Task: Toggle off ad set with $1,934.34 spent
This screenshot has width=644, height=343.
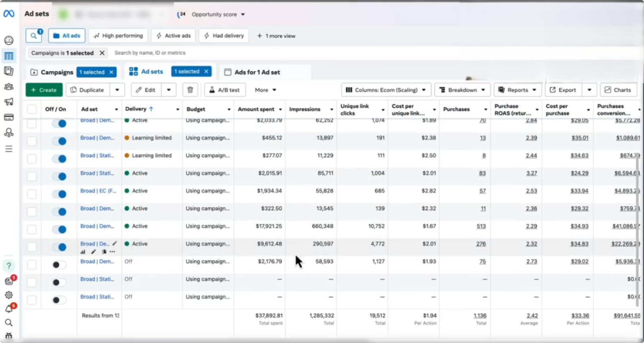Action: coord(59,194)
